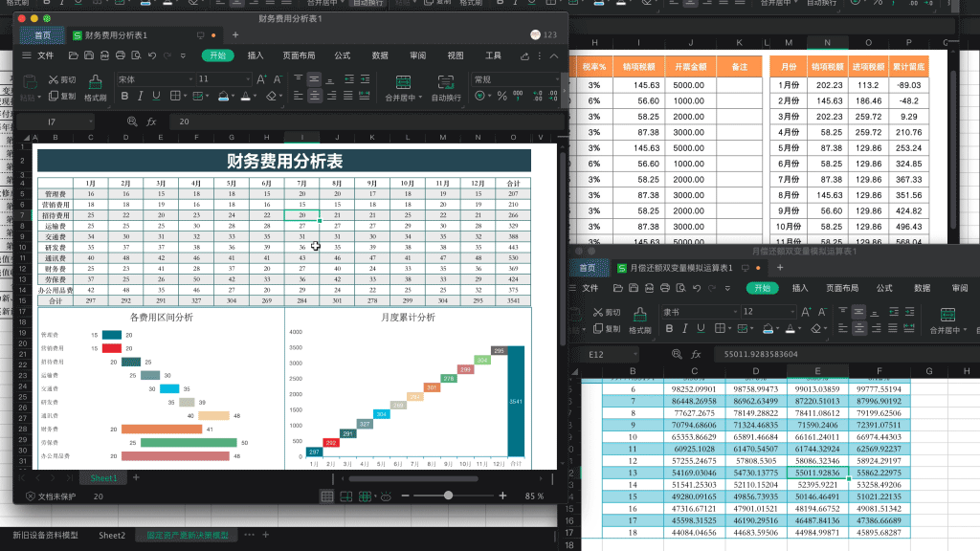Open the 插入 tab in the front window

pos(256,55)
